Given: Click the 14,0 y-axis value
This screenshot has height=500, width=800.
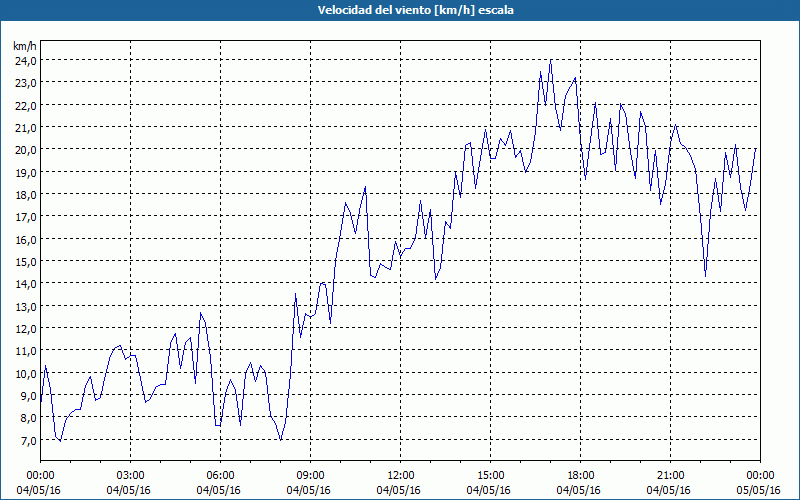Looking at the screenshot, I should pyautogui.click(x=26, y=284).
